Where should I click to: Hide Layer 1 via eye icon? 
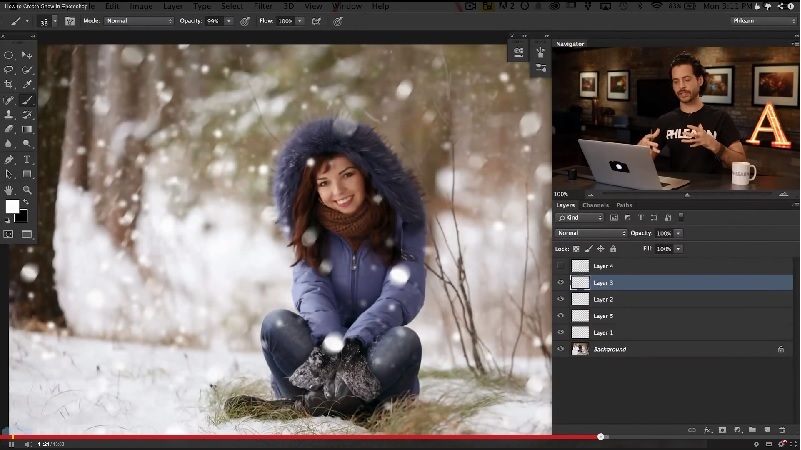click(x=561, y=332)
